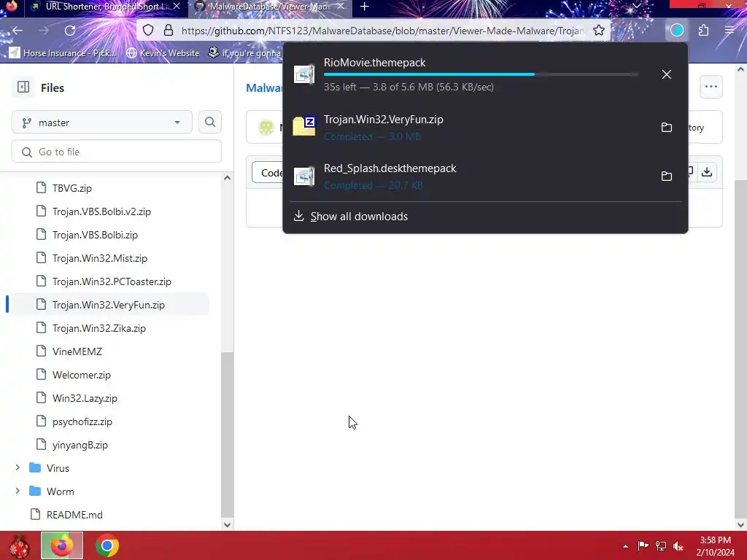This screenshot has width=747, height=560.
Task: Open the "if you're gonna" bookmark
Action: [245, 52]
